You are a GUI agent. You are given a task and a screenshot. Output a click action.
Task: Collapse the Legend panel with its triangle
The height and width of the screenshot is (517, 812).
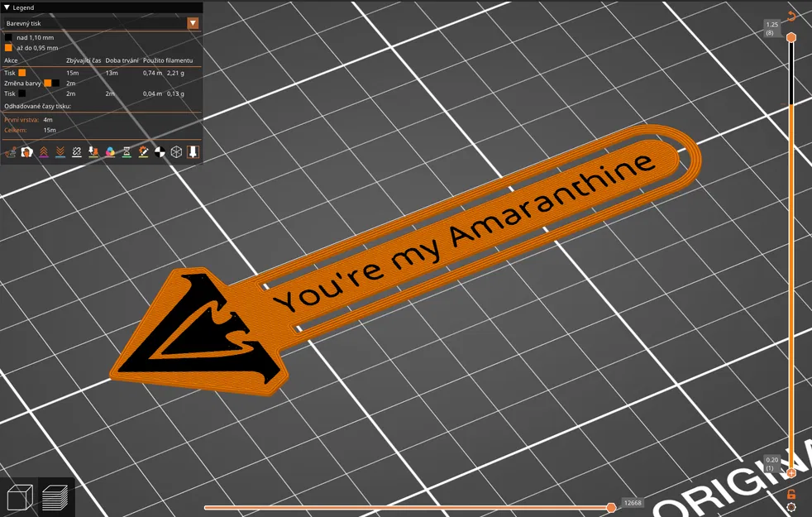[7, 7]
